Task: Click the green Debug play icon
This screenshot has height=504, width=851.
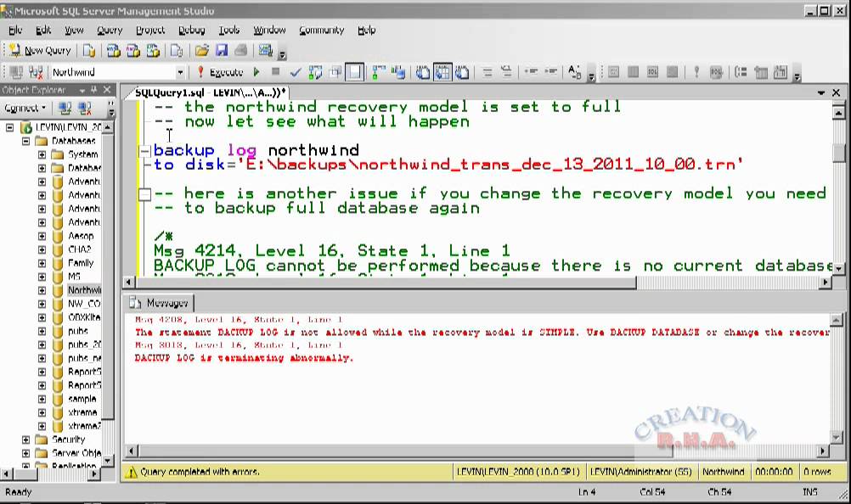Action: tap(256, 72)
